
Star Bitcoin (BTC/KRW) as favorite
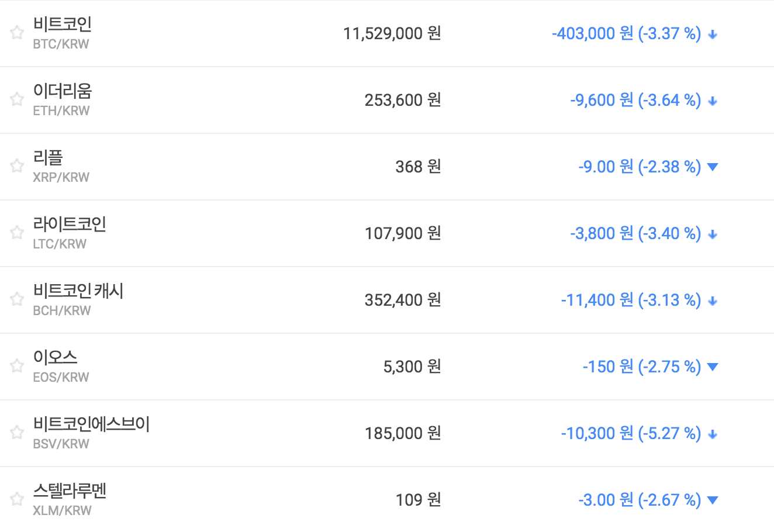[x=17, y=33]
